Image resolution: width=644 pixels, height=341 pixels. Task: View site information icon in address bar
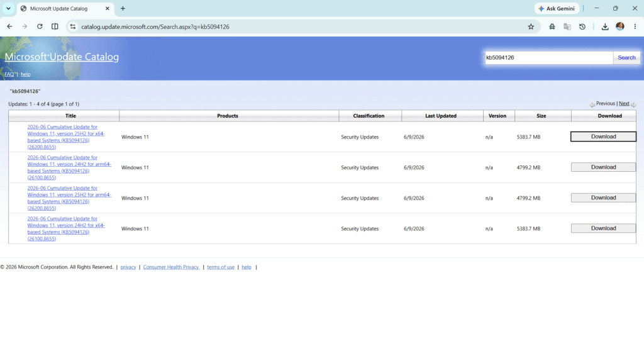73,26
